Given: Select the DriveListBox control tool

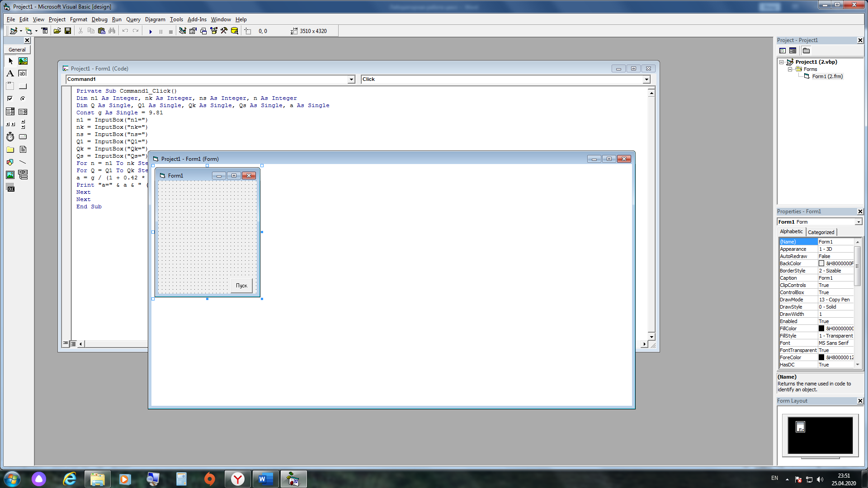Looking at the screenshot, I should click(23, 136).
